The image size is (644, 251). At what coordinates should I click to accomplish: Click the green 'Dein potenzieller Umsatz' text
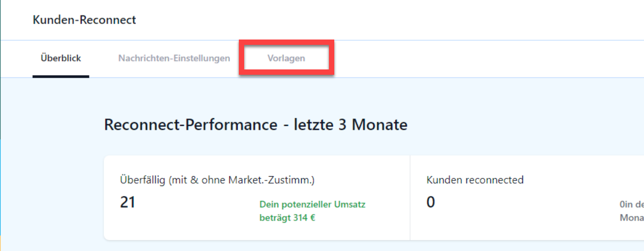[x=312, y=205]
